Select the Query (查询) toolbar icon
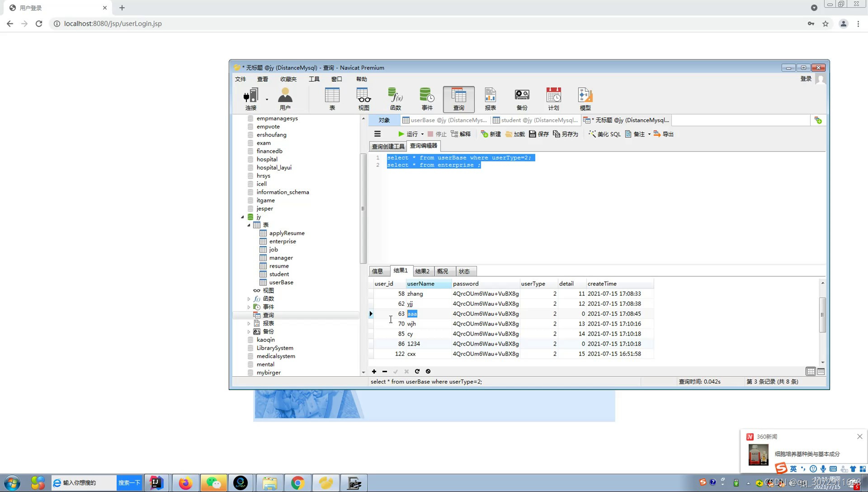 (458, 99)
